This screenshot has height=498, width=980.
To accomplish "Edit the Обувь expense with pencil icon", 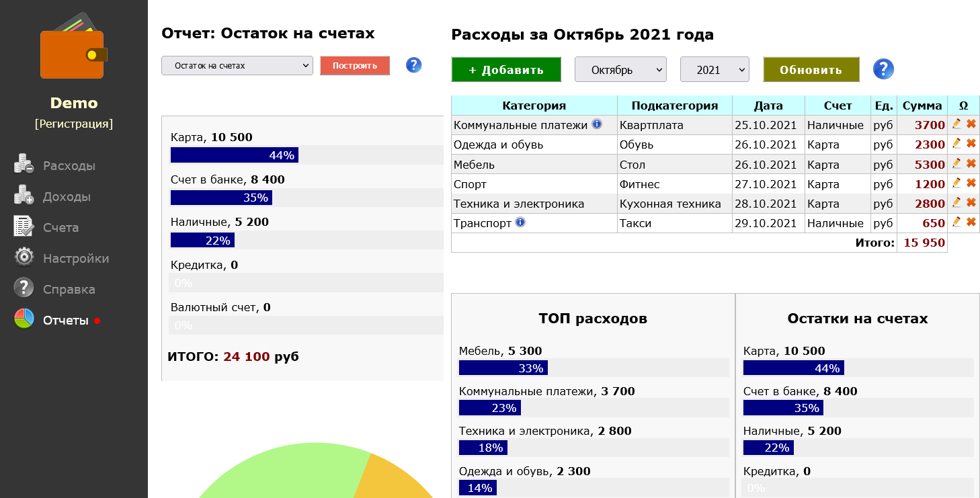I will click(956, 143).
